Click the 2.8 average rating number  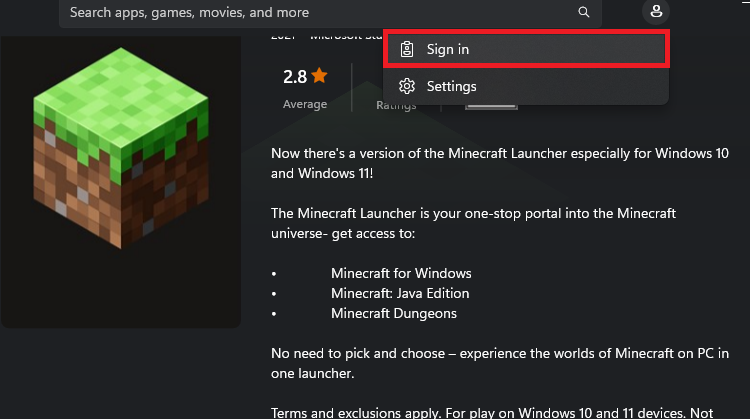pyautogui.click(x=294, y=76)
